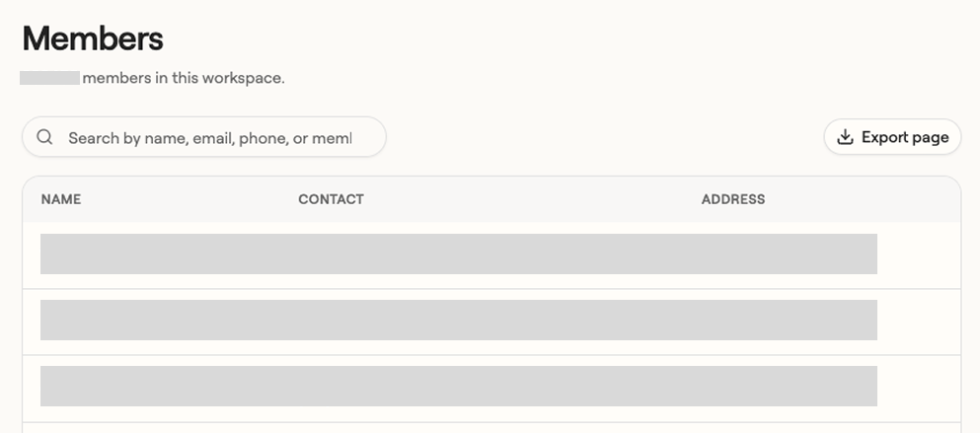Sort by the NAME column header
The image size is (980, 433).
coord(61,199)
